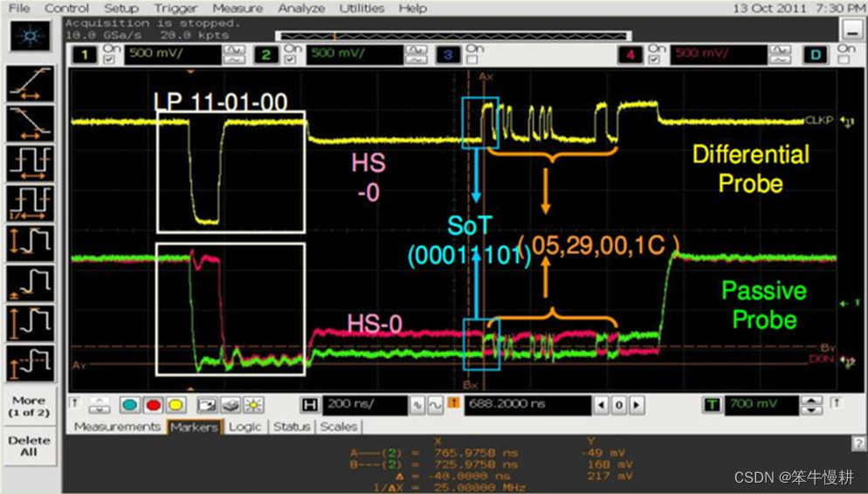This screenshot has width=868, height=494.
Task: Click the sun brightness intensity icon
Action: (253, 405)
